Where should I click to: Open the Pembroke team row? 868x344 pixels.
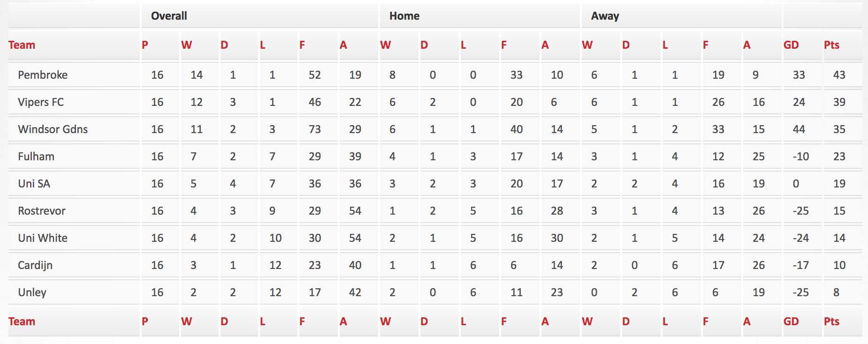tap(435, 75)
